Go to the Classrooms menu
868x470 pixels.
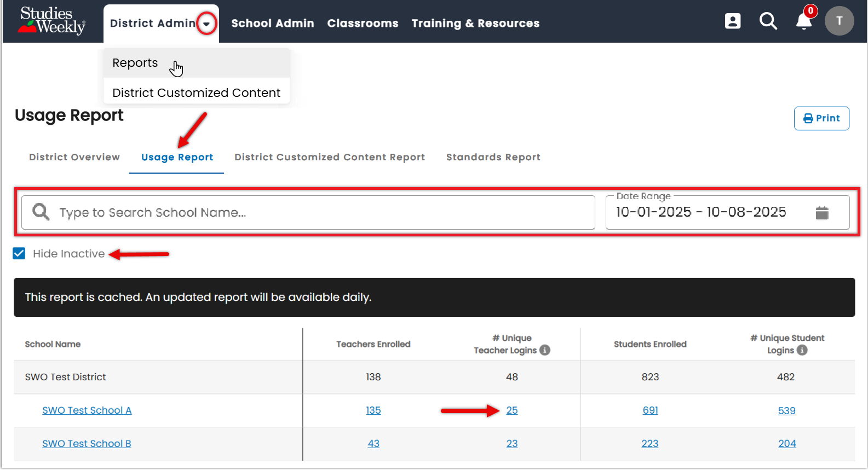pos(363,24)
